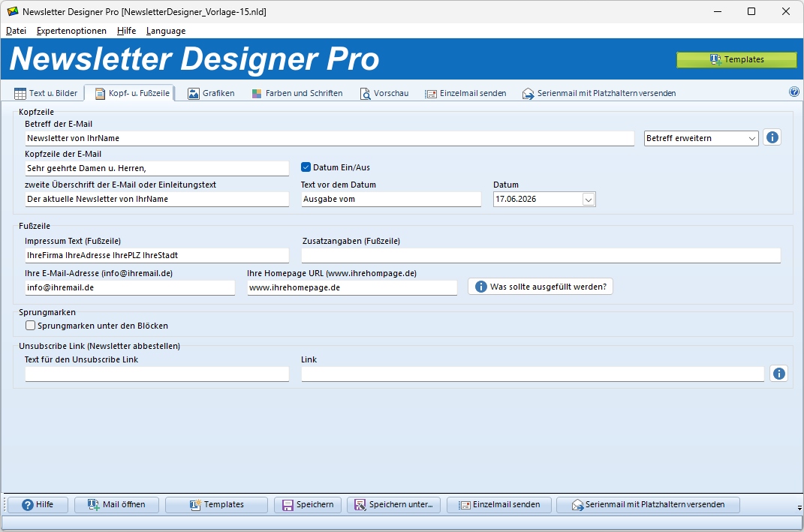The width and height of the screenshot is (804, 532).
Task: Open the Hilfe menu in the menu bar
Action: [126, 31]
